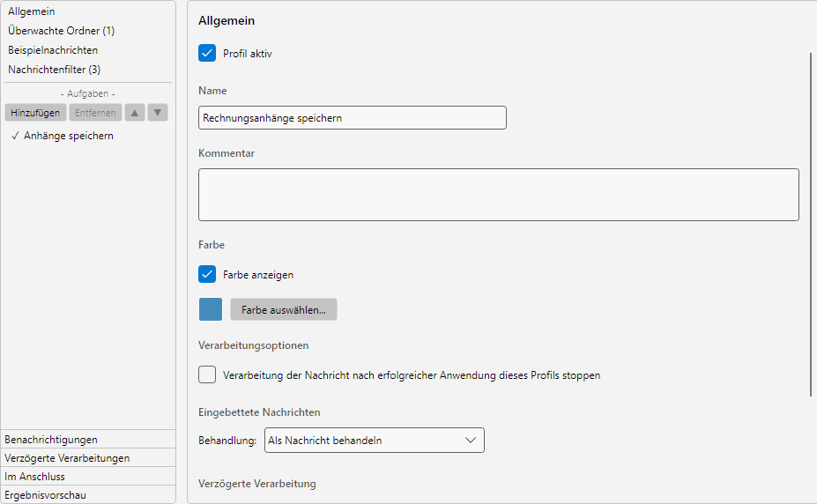Move task down with triangle arrow

coord(158,113)
